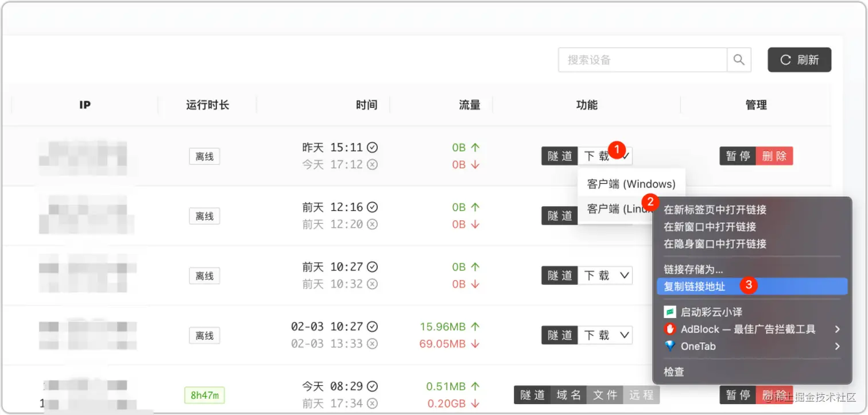Click 删除 button in the 昨天 15:11 row
This screenshot has width=868, height=415.
[x=774, y=156]
